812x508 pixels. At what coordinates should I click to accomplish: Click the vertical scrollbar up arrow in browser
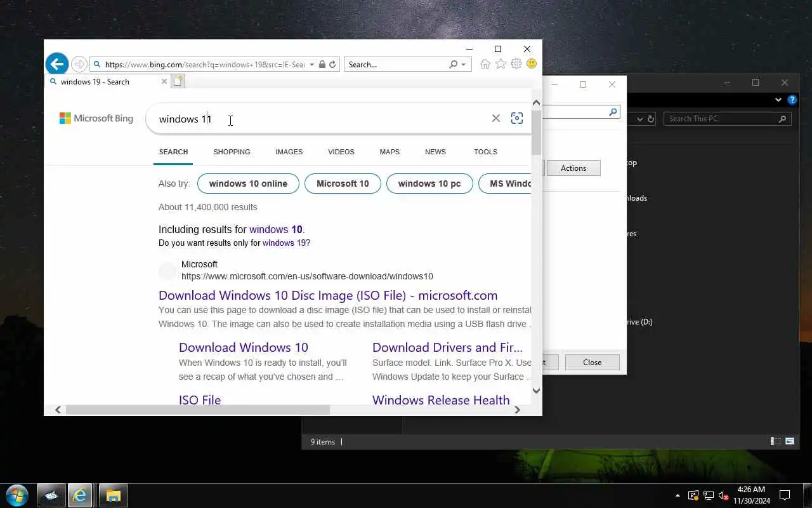536,102
